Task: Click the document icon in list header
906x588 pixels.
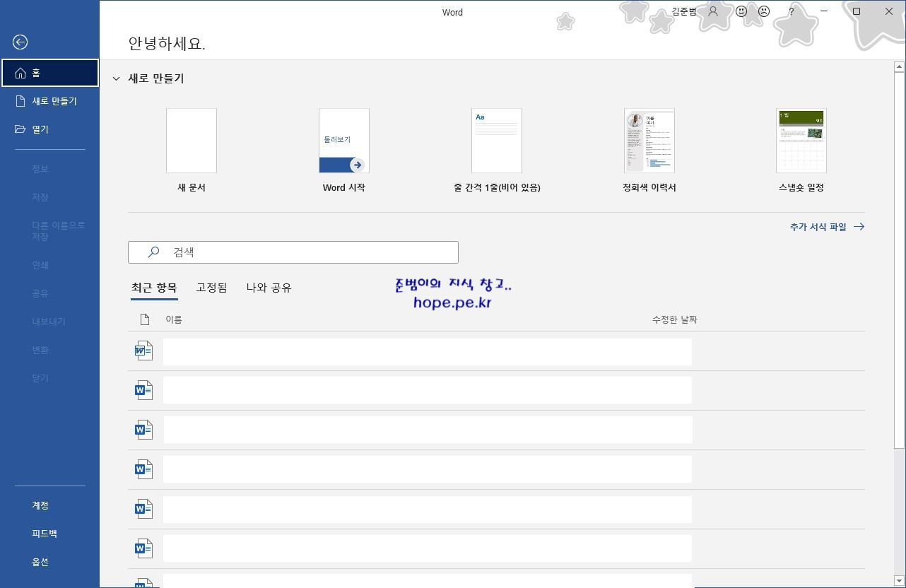Action: click(x=145, y=319)
